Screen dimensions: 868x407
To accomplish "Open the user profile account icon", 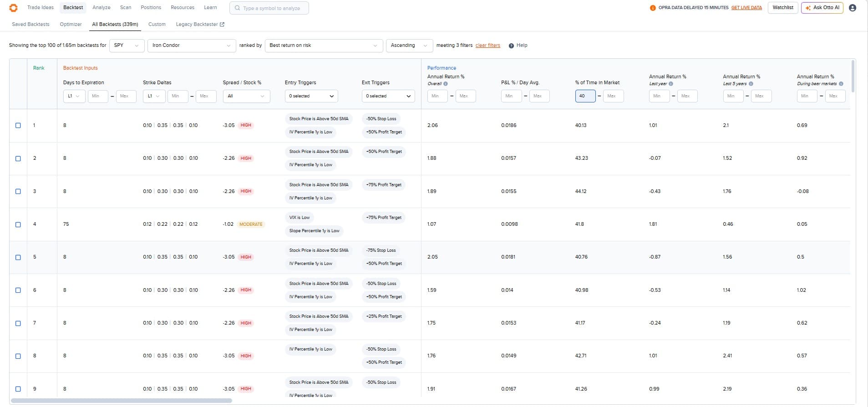I will [x=853, y=8].
